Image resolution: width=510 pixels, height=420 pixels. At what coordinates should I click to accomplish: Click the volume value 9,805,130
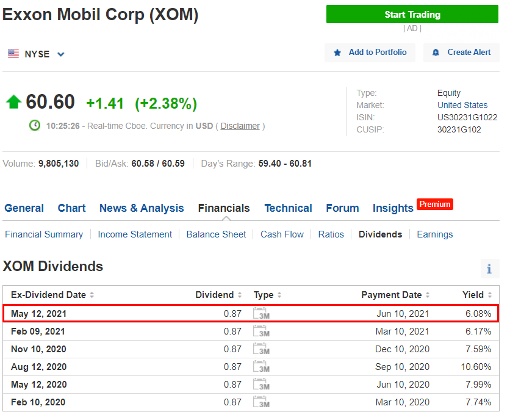59,164
